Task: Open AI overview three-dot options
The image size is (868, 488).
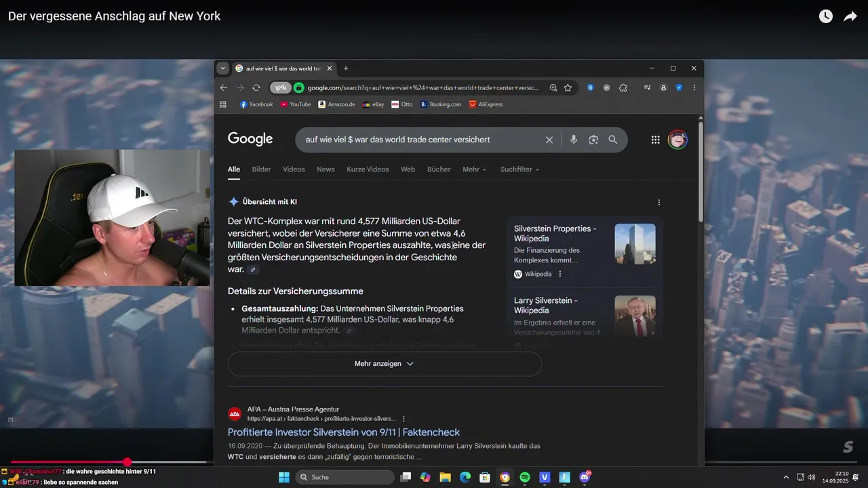Action: pyautogui.click(x=658, y=202)
